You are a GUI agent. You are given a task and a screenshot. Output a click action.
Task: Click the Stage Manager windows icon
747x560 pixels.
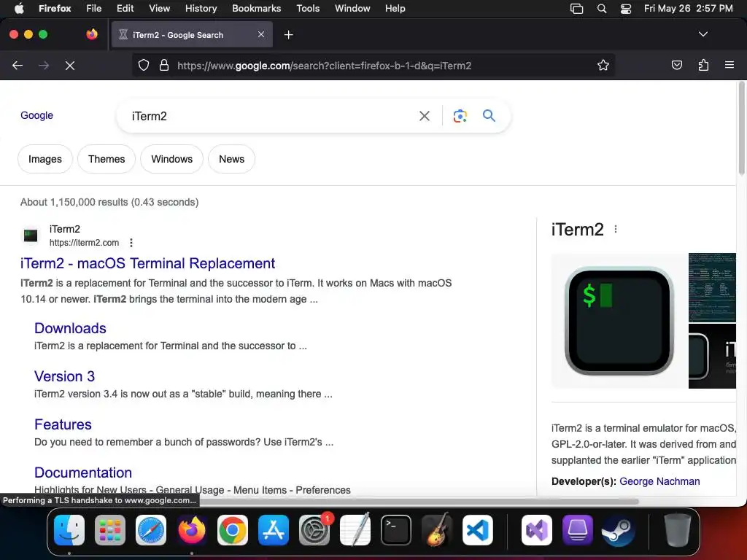pos(576,8)
